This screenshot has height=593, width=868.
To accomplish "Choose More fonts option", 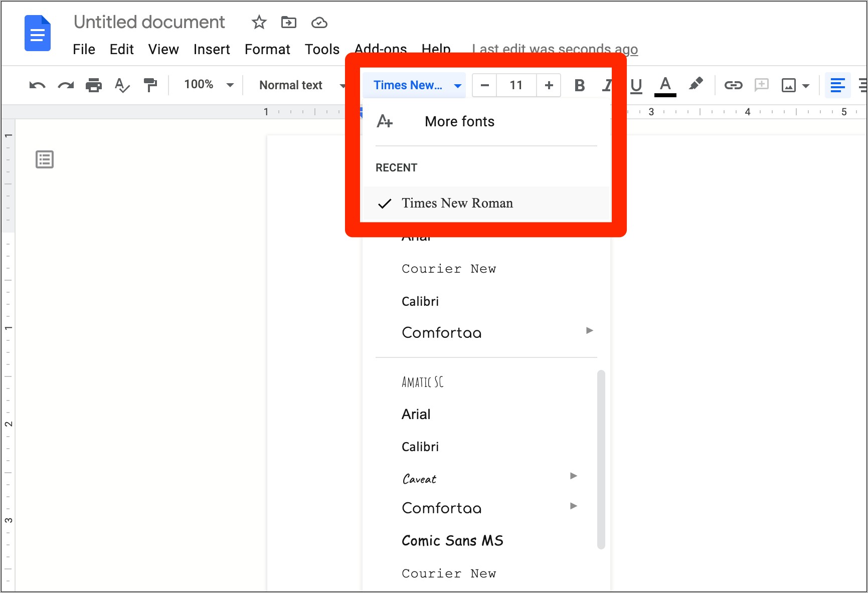I will click(x=486, y=121).
